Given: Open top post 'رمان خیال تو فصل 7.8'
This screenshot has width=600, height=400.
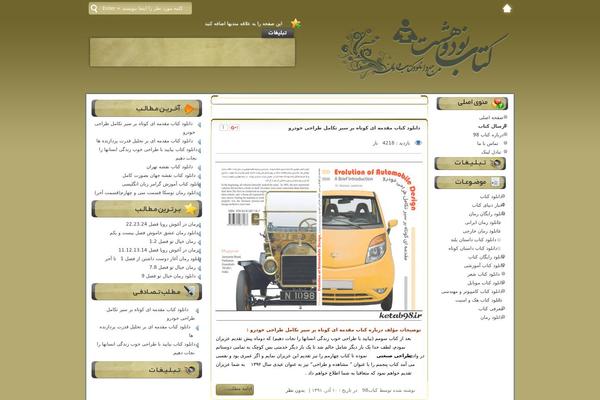Looking at the screenshot, I should click(172, 267).
